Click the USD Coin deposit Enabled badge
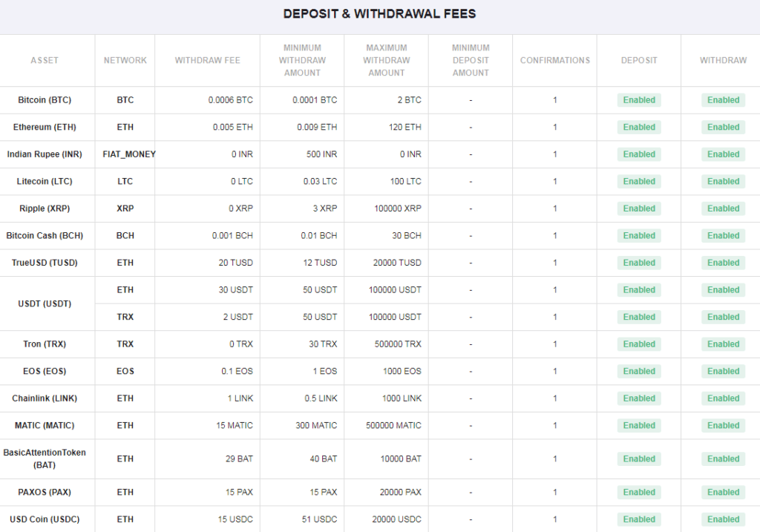 pos(639,519)
